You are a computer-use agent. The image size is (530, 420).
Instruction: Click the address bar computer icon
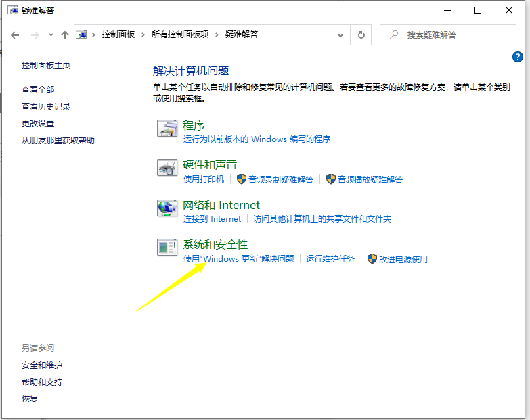pyautogui.click(x=81, y=34)
